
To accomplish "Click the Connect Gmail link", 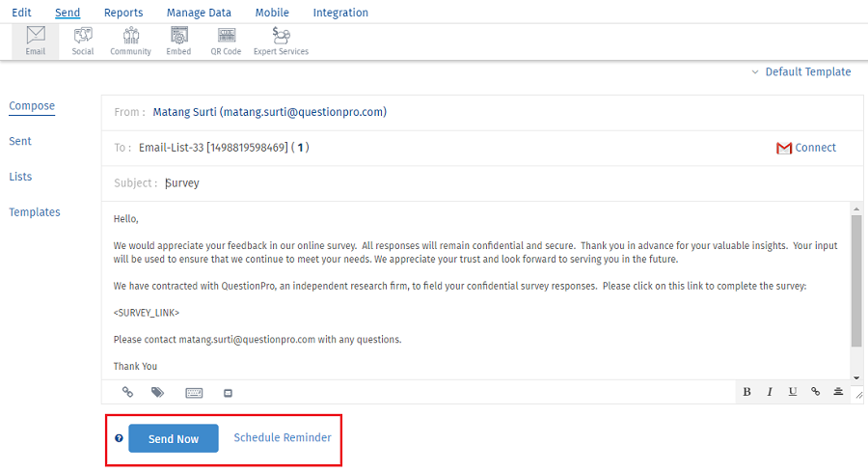I will click(x=815, y=148).
